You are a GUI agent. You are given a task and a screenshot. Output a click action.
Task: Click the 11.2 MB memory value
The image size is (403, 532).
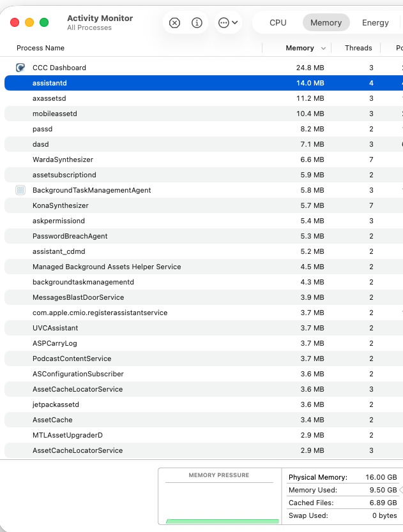[x=310, y=98]
